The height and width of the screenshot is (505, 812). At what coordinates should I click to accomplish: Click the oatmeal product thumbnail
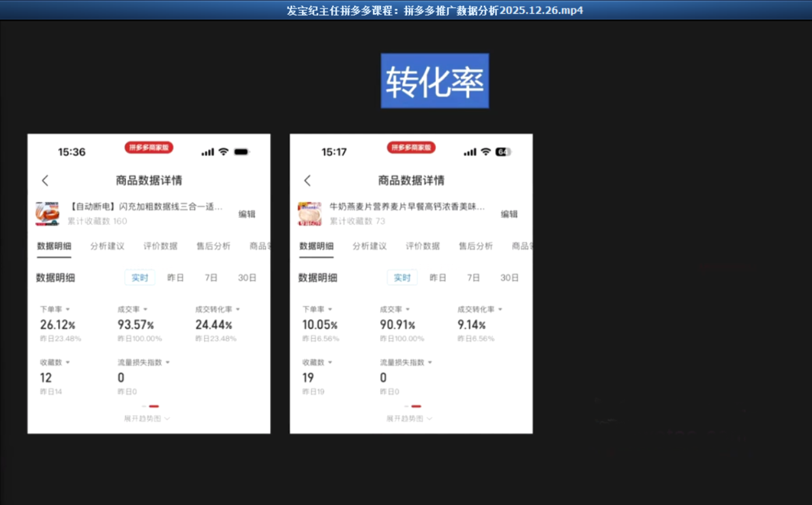click(310, 214)
